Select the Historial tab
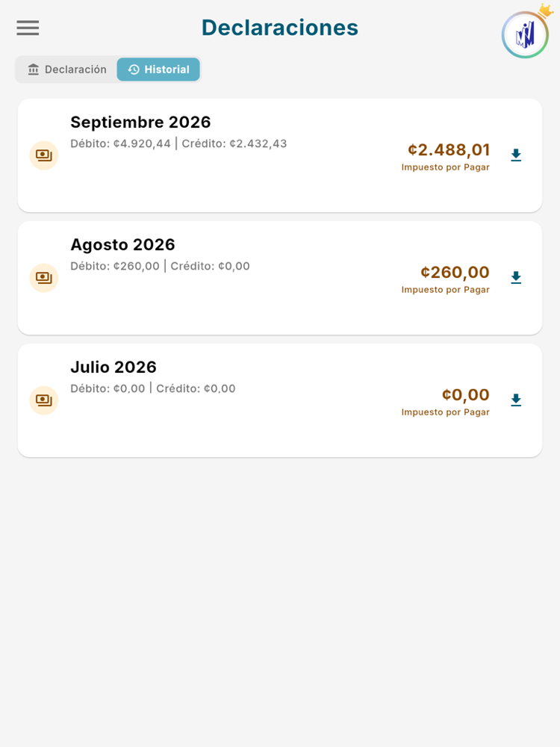560x747 pixels. (158, 69)
